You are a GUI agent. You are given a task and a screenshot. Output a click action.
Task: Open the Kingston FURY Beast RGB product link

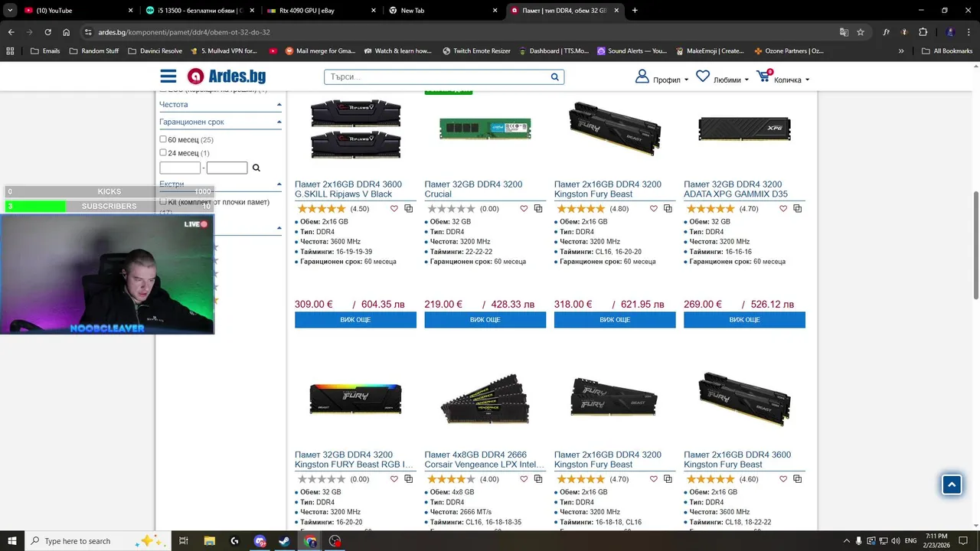[x=354, y=459]
